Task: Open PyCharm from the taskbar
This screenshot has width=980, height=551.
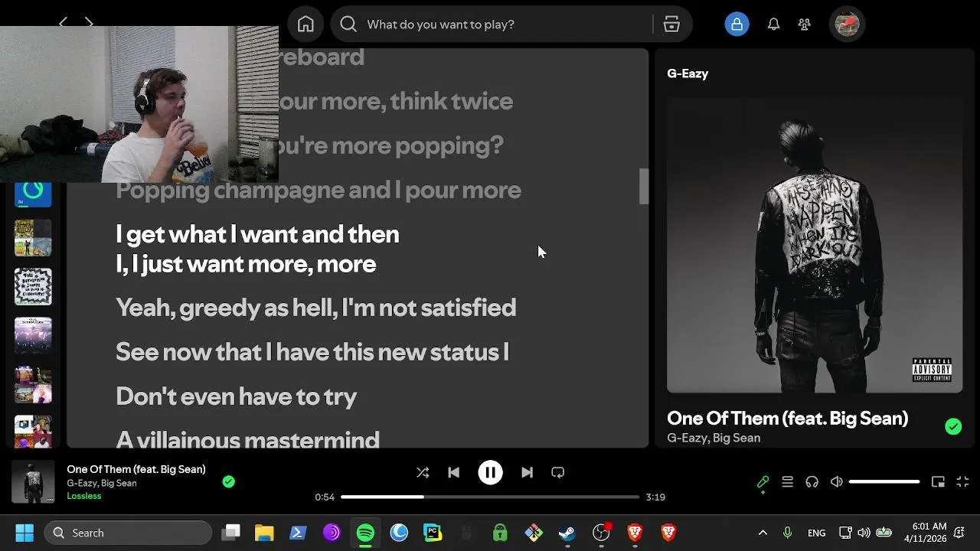Action: (x=433, y=533)
